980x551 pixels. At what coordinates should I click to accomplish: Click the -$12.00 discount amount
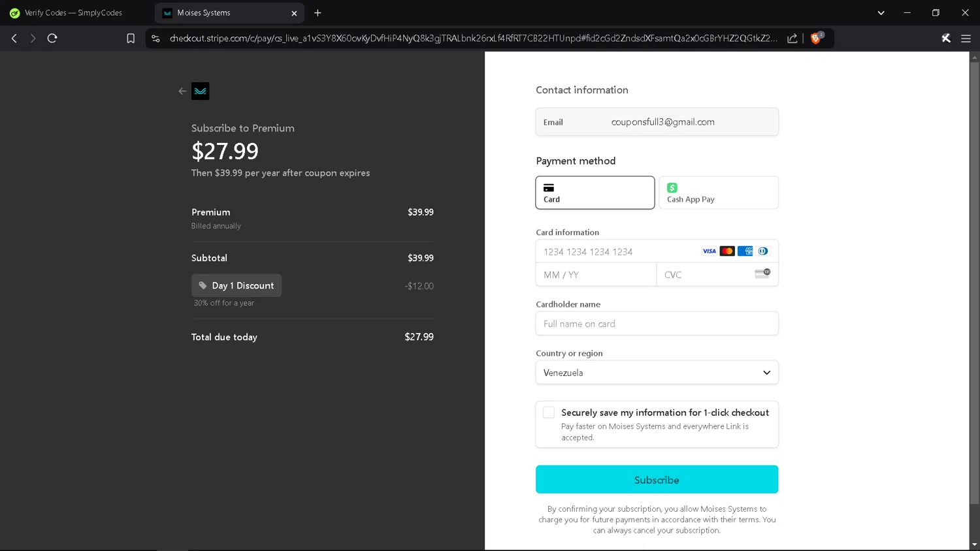(x=419, y=286)
